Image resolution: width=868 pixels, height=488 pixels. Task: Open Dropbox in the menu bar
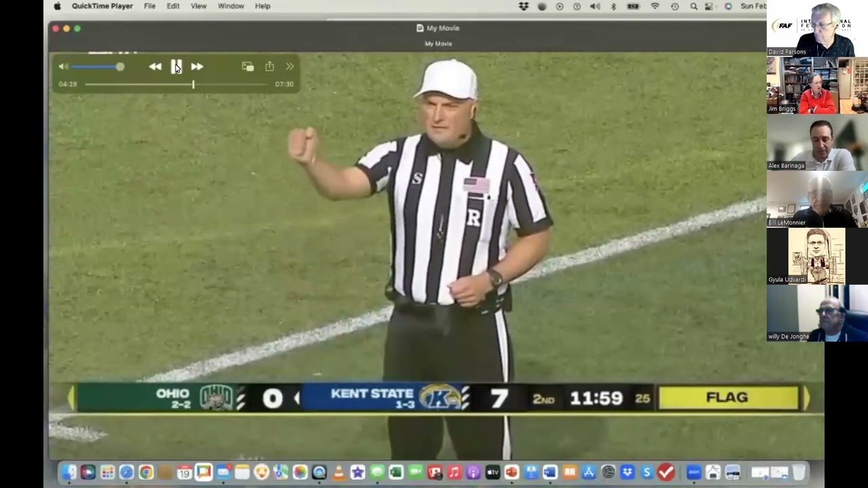coord(524,6)
